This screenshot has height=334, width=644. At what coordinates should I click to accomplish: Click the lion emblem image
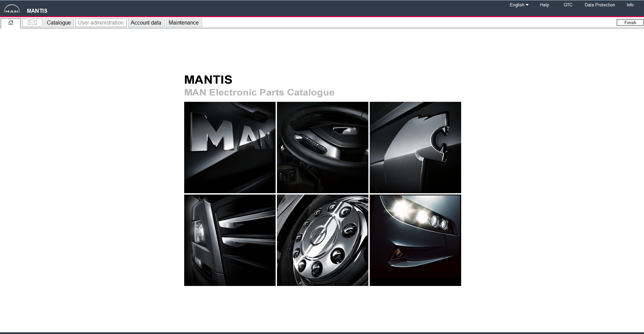415,148
